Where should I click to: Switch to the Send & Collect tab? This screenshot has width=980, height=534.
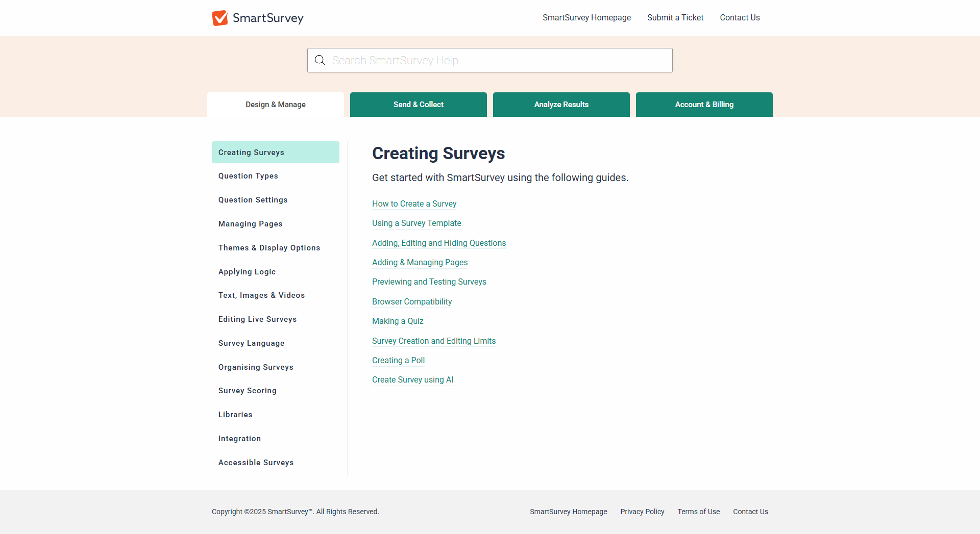coord(418,105)
